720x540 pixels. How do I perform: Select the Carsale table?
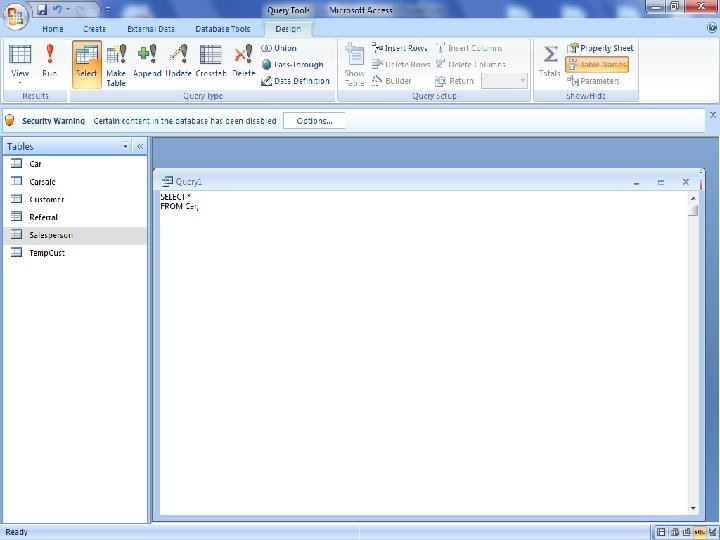(x=75, y=181)
